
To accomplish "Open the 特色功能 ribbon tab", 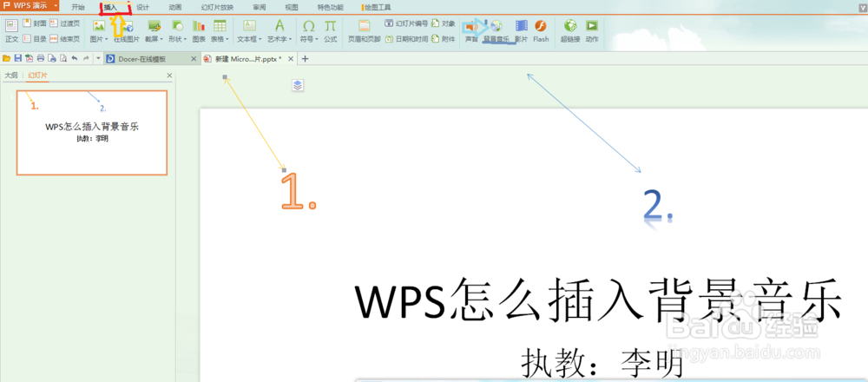I will [331, 7].
